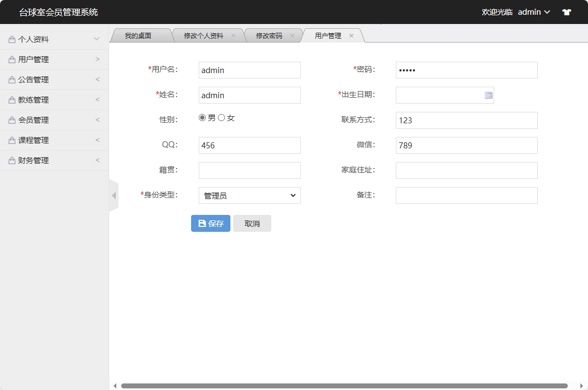Select the 女 gender radio button
The height and width of the screenshot is (390, 588).
click(x=221, y=117)
